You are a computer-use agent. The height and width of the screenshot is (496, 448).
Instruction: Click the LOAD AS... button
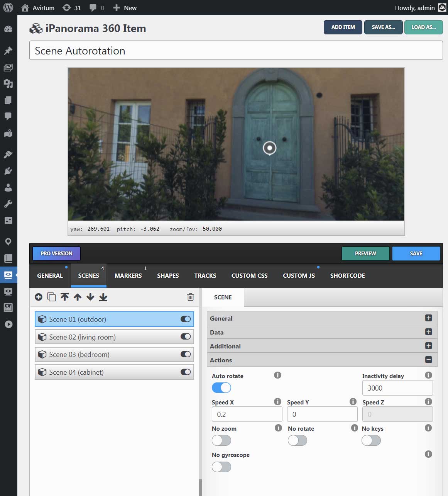pyautogui.click(x=423, y=27)
